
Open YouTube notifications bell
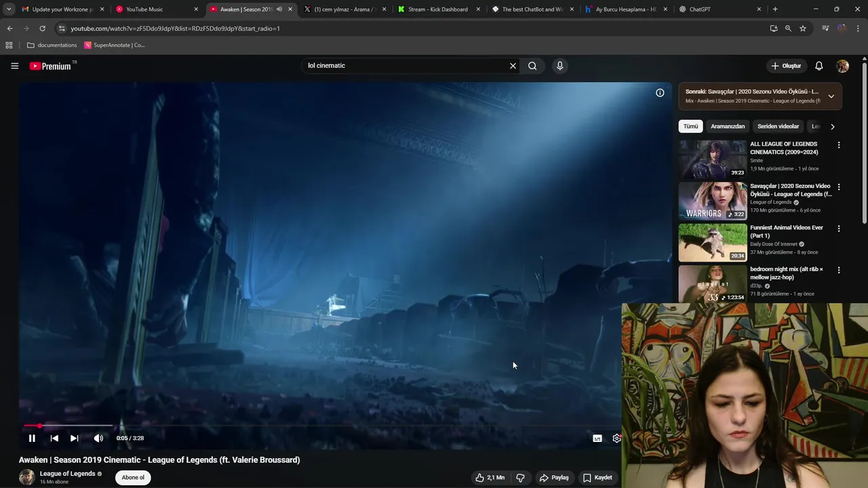[819, 66]
